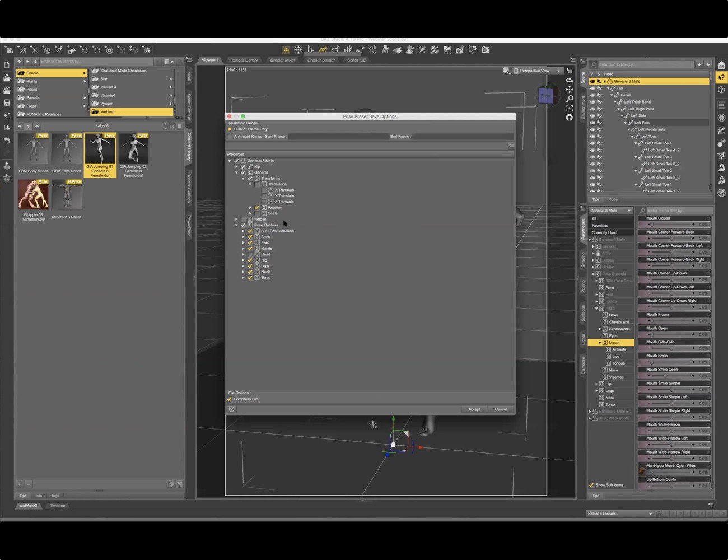Select the Grapple 03 Minotaur thumbnail
728x560 pixels.
(x=33, y=200)
